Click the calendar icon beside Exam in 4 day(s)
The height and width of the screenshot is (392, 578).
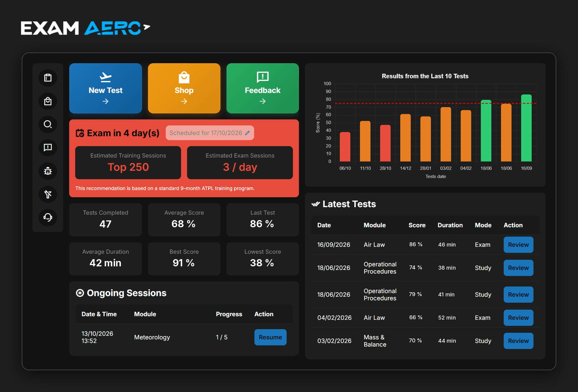click(x=80, y=133)
